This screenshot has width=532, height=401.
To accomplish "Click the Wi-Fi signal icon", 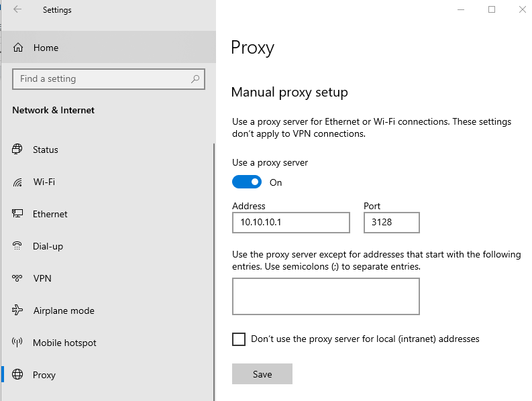I will click(18, 182).
